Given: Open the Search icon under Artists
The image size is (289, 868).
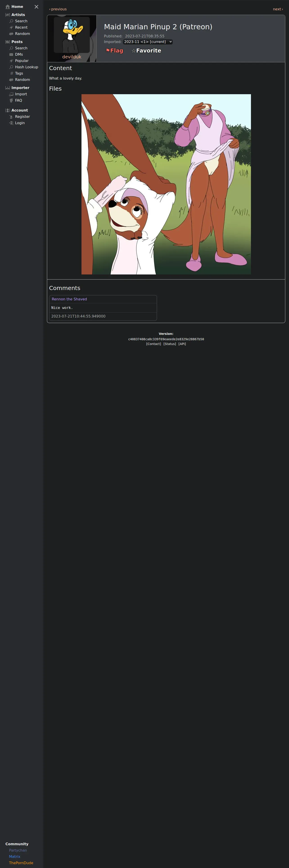Looking at the screenshot, I should (11, 21).
